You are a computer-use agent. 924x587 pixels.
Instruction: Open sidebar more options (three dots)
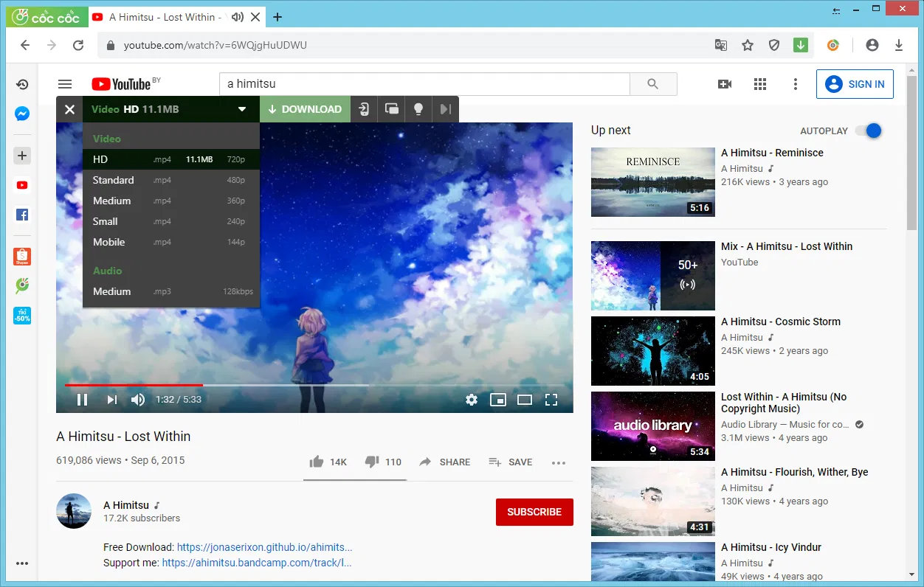click(x=22, y=563)
